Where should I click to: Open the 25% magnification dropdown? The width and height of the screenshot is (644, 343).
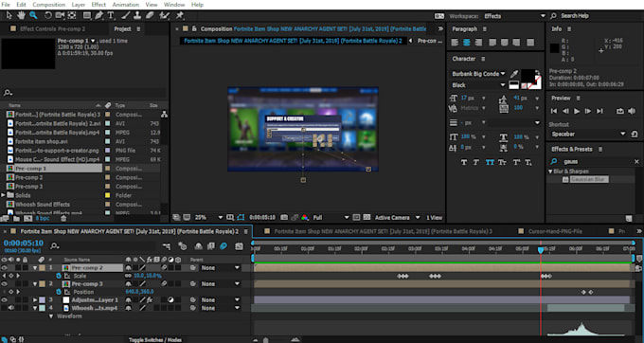pos(209,217)
